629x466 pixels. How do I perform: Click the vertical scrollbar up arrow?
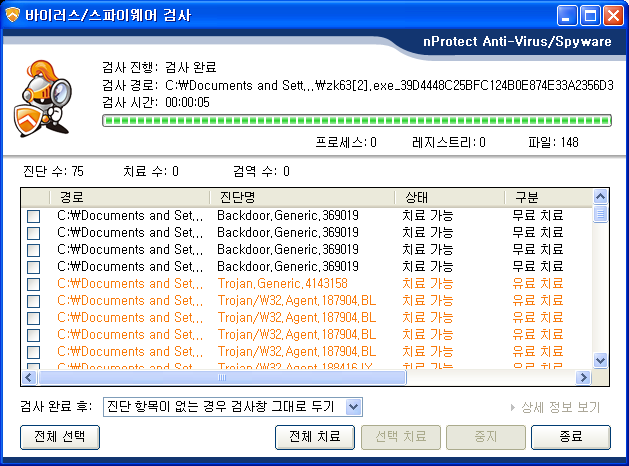pyautogui.click(x=601, y=197)
